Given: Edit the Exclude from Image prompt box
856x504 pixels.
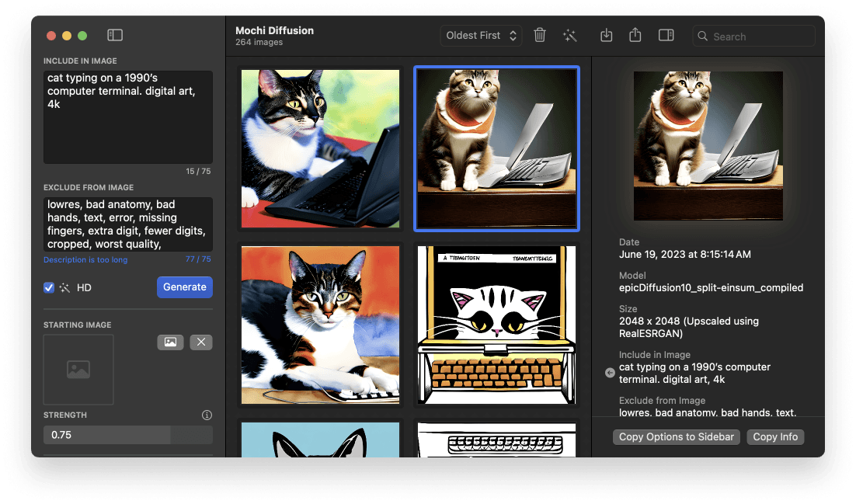Looking at the screenshot, I should 127,224.
